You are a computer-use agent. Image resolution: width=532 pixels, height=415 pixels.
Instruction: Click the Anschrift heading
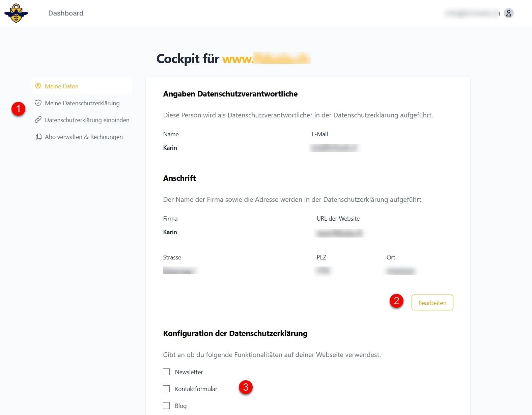(179, 178)
